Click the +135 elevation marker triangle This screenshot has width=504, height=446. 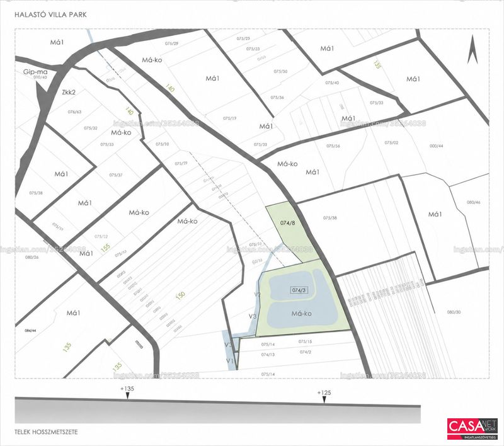pos(127,396)
